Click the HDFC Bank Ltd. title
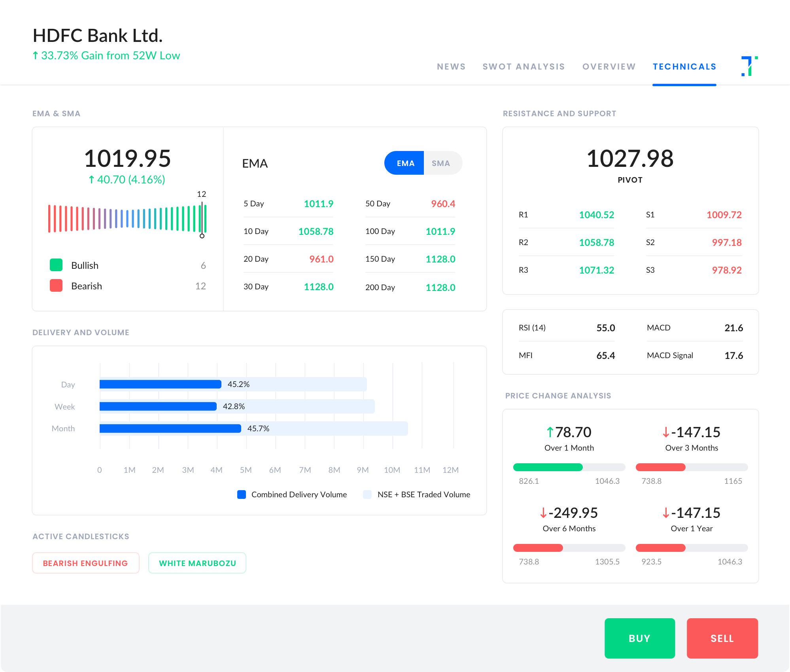This screenshot has width=790, height=672. click(x=98, y=36)
